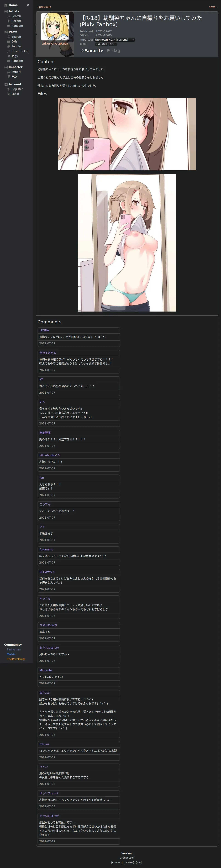
Task: Open artist takenokotaketa profile name
Action: point(55,44)
